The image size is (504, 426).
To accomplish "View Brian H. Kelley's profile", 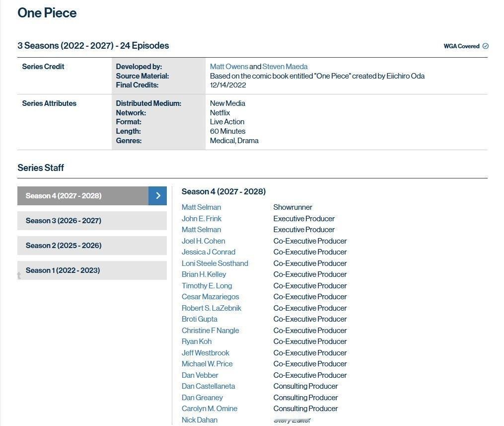I will [204, 274].
